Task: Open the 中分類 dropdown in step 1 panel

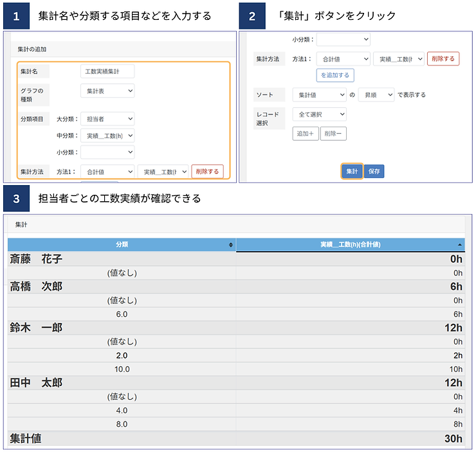Action: coord(107,136)
